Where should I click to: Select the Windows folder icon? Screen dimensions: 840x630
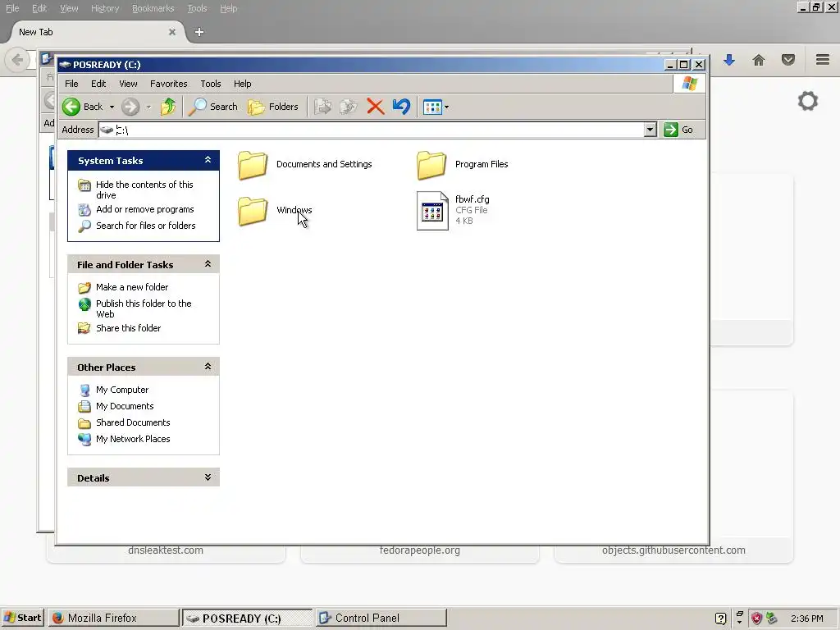253,211
